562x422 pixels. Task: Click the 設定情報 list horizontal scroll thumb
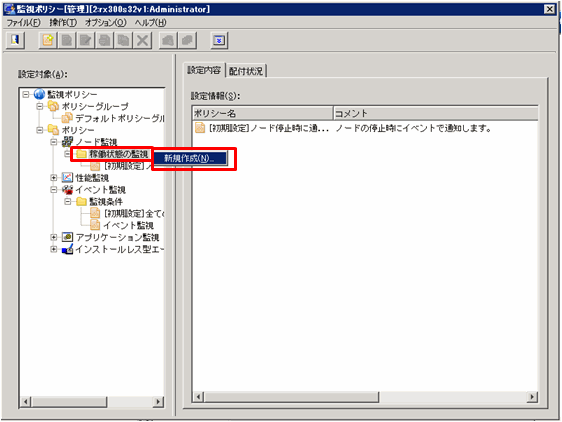(291, 397)
